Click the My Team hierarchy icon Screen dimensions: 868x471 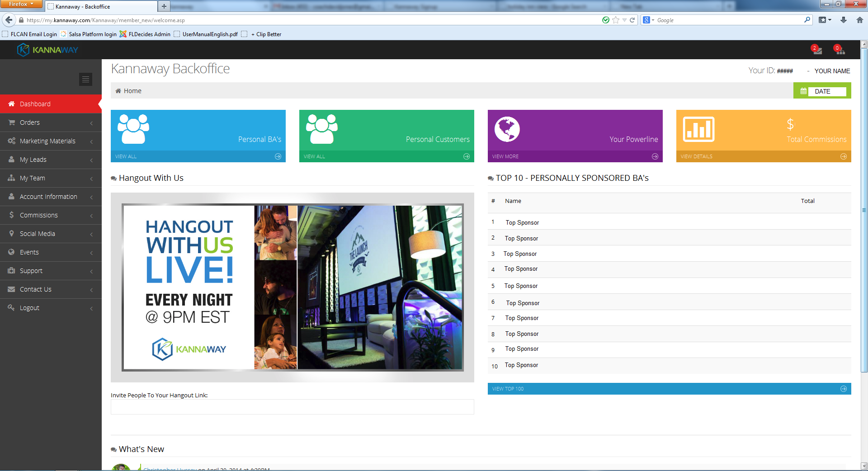click(x=12, y=178)
